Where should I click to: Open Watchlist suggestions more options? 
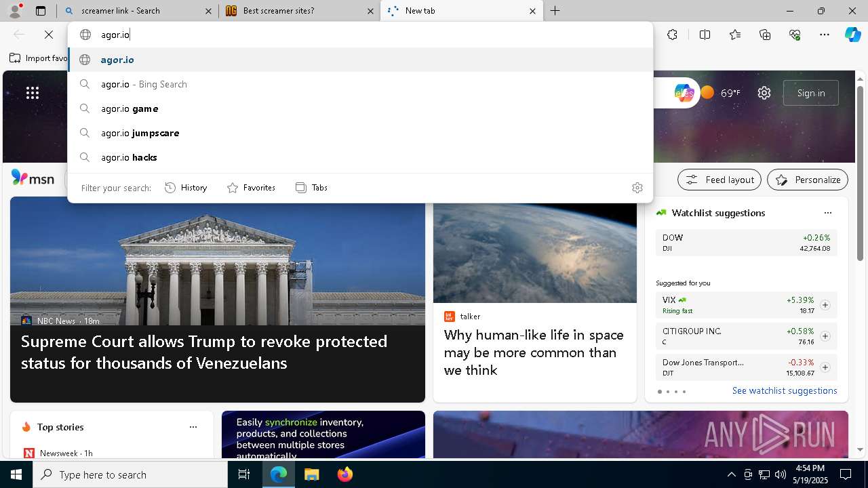[827, 213]
